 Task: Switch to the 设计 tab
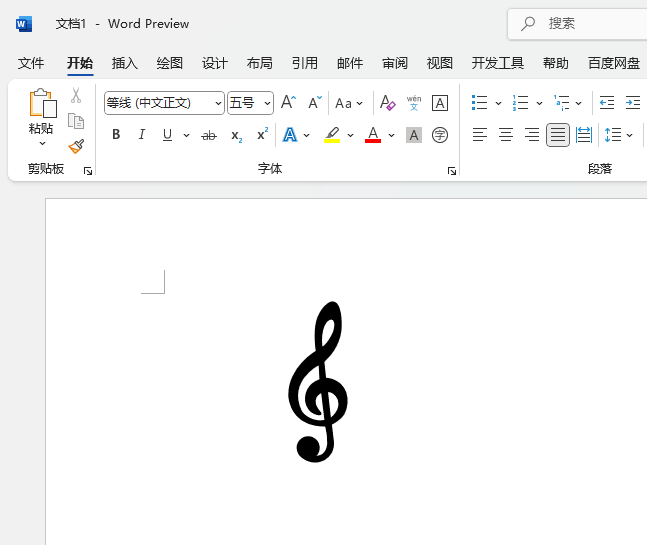coord(215,63)
